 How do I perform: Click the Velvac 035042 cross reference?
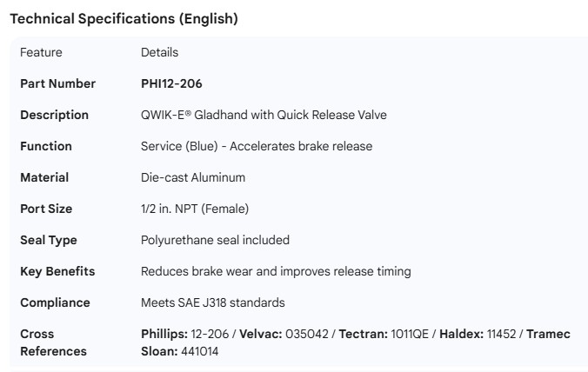point(284,334)
